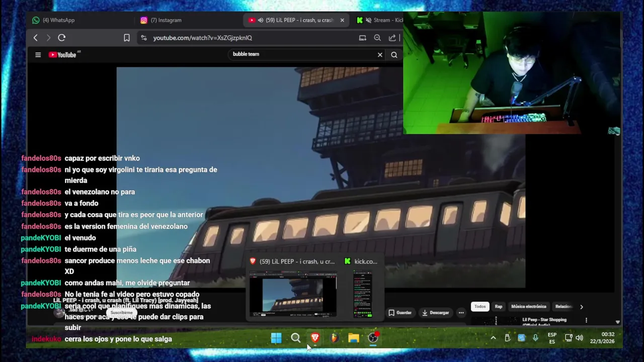This screenshot has width=644, height=362.
Task: Open the YouTube hamburger guide menu
Action: click(x=38, y=55)
